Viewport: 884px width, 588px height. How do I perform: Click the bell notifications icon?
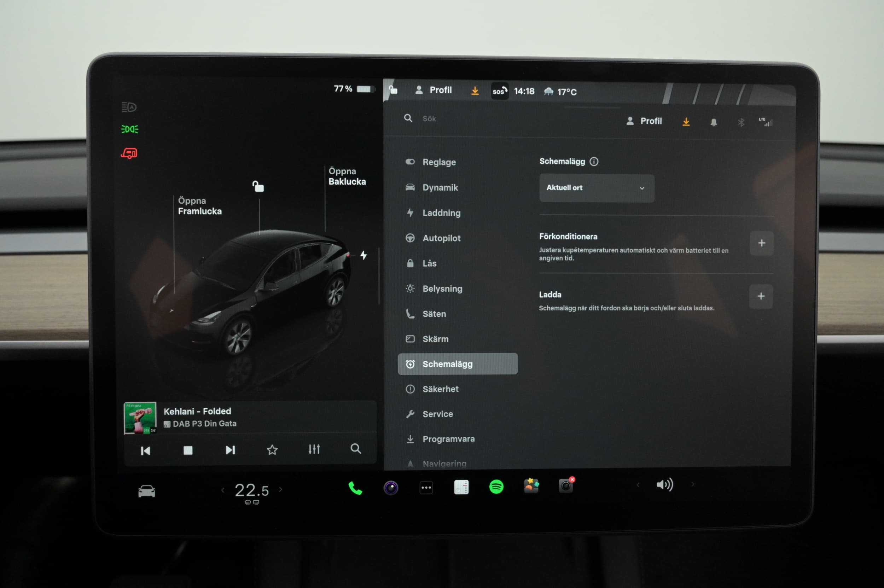(x=713, y=122)
